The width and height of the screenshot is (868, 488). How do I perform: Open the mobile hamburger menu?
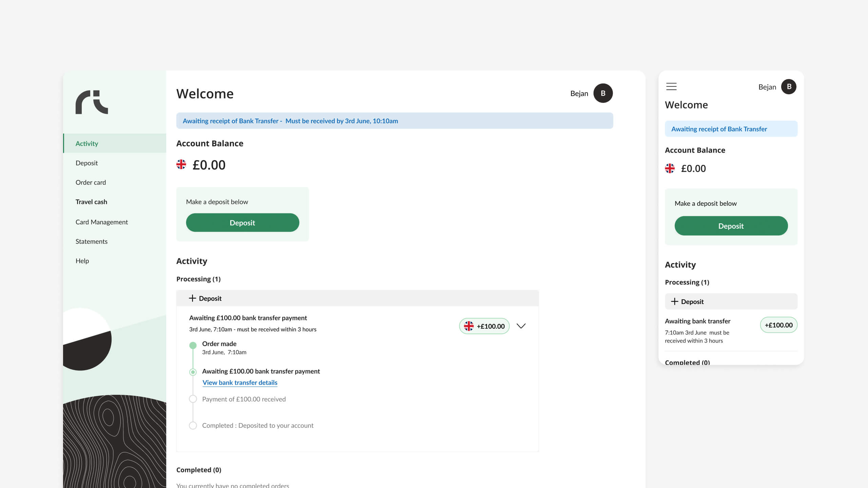(671, 86)
